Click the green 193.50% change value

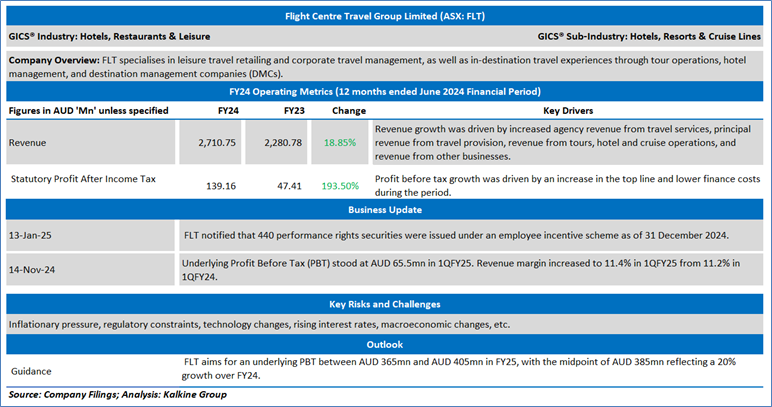click(x=340, y=186)
